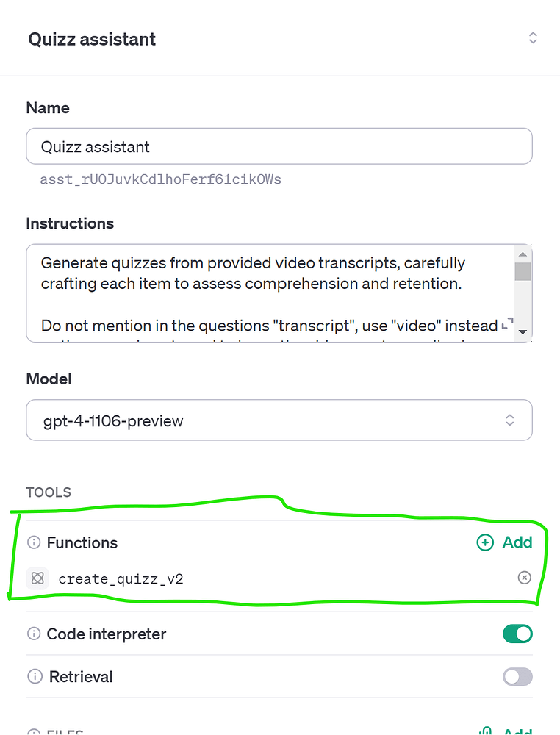Click the Instructions text area
The height and width of the screenshot is (735, 560).
270,293
